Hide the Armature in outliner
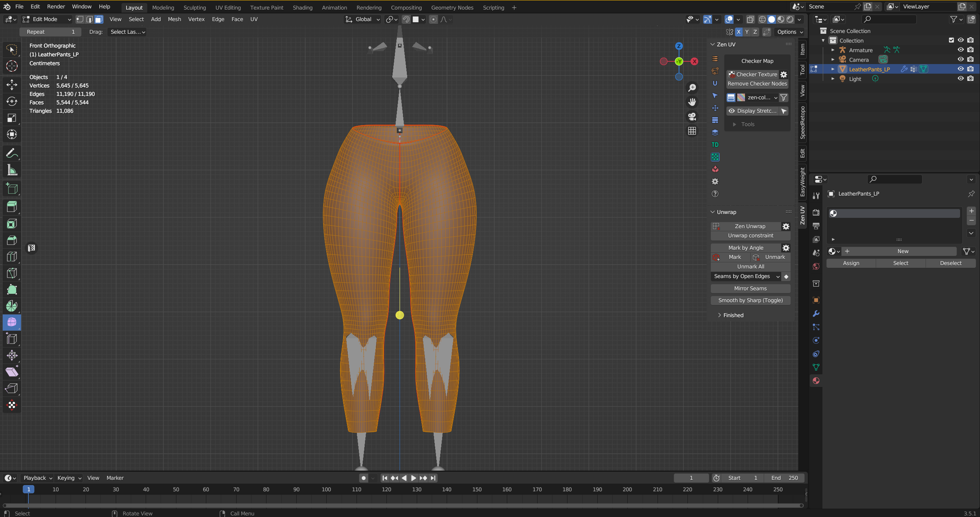980x517 pixels. (x=960, y=50)
